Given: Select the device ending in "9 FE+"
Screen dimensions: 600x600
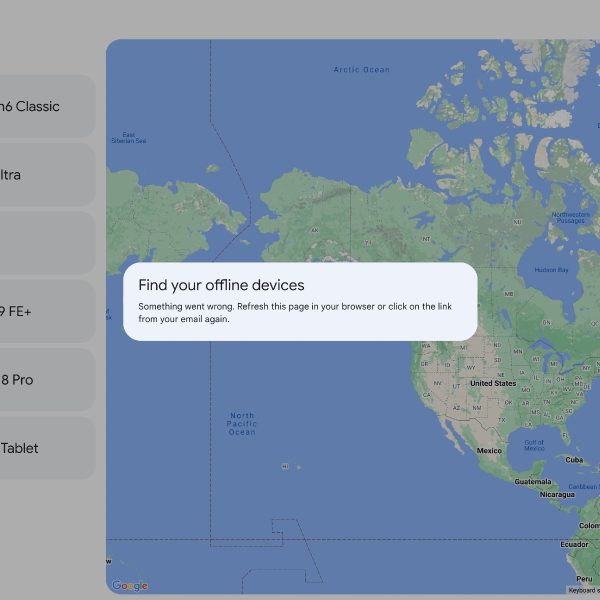Looking at the screenshot, I should tap(45, 312).
